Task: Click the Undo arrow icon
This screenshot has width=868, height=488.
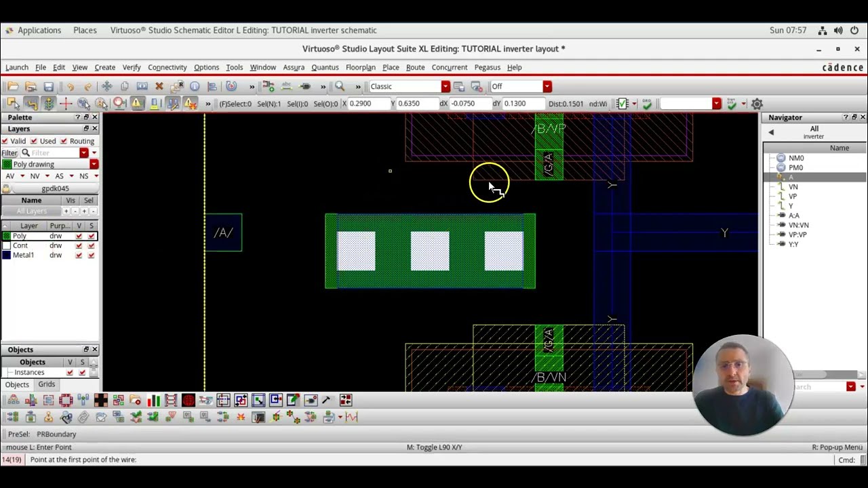Action: coord(70,87)
